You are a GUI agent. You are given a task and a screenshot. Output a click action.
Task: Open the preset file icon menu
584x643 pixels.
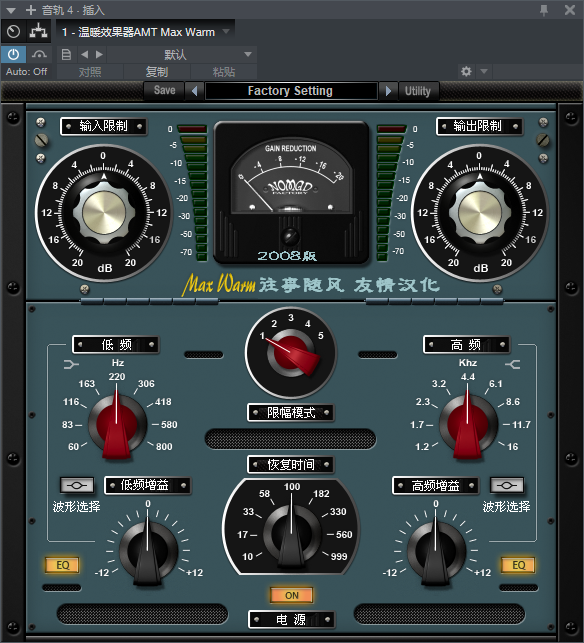[x=66, y=54]
